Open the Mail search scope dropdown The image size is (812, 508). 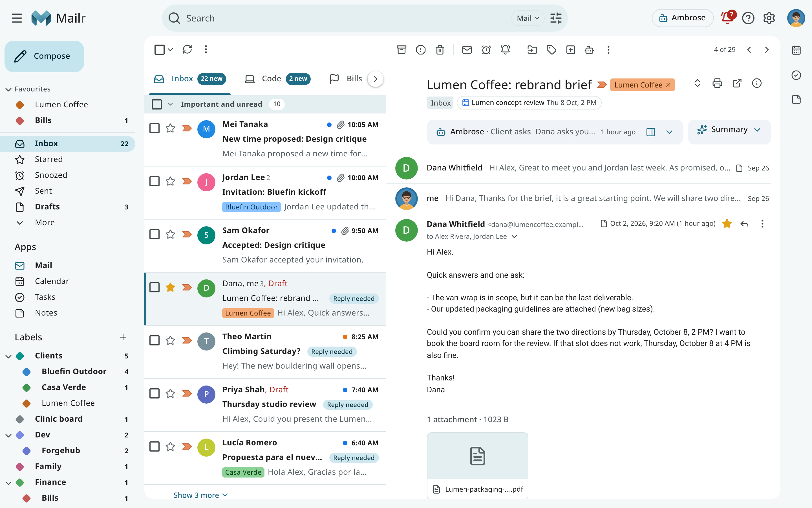tap(528, 18)
